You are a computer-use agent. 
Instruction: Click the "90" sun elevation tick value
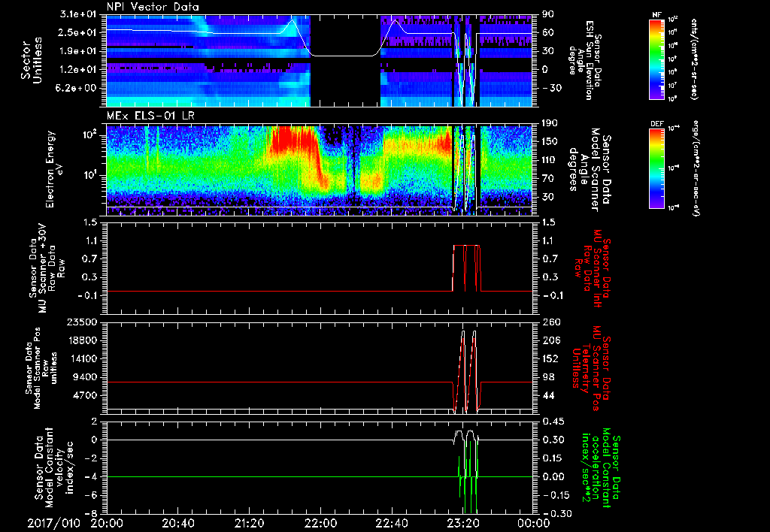(546, 14)
